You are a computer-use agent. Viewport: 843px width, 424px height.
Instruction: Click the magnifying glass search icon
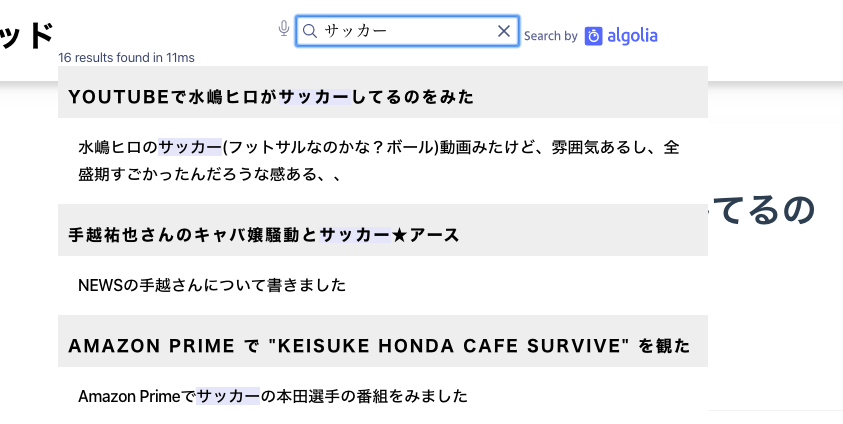tap(310, 31)
